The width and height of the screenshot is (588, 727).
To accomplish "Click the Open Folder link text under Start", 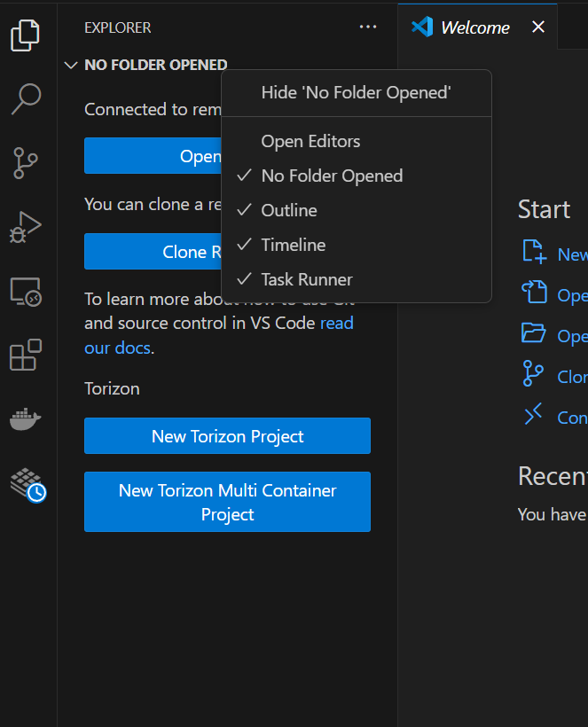I will coord(573,336).
